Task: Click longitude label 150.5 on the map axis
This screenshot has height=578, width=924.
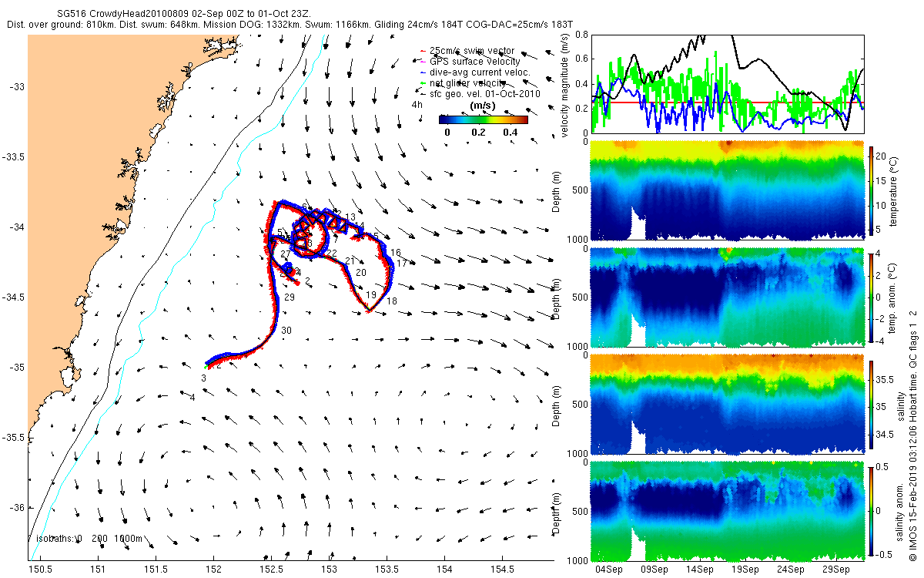Action: (x=40, y=569)
